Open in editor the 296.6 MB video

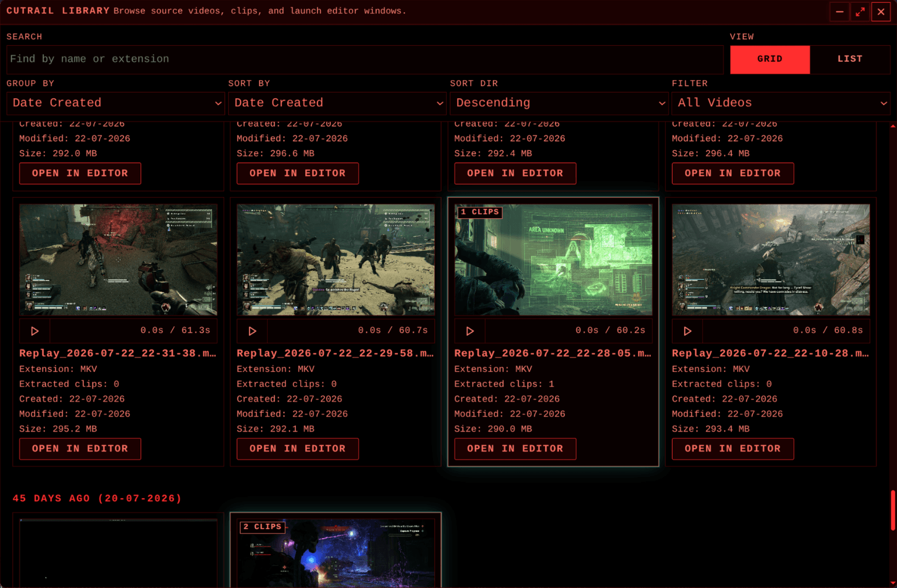(298, 174)
